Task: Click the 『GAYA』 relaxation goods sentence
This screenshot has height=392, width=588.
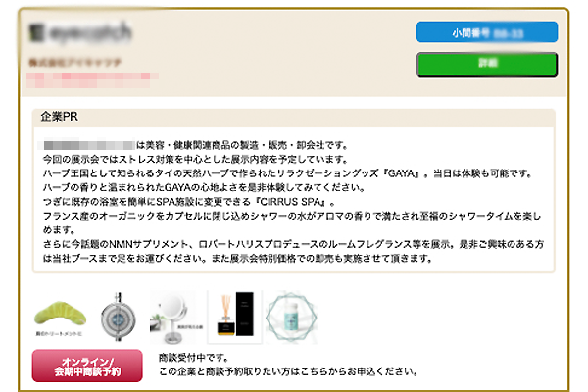Action: click(287, 173)
